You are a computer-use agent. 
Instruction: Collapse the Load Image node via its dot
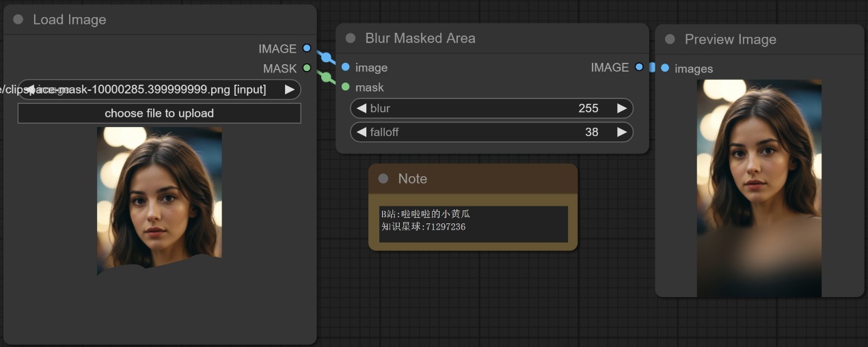coord(18,20)
